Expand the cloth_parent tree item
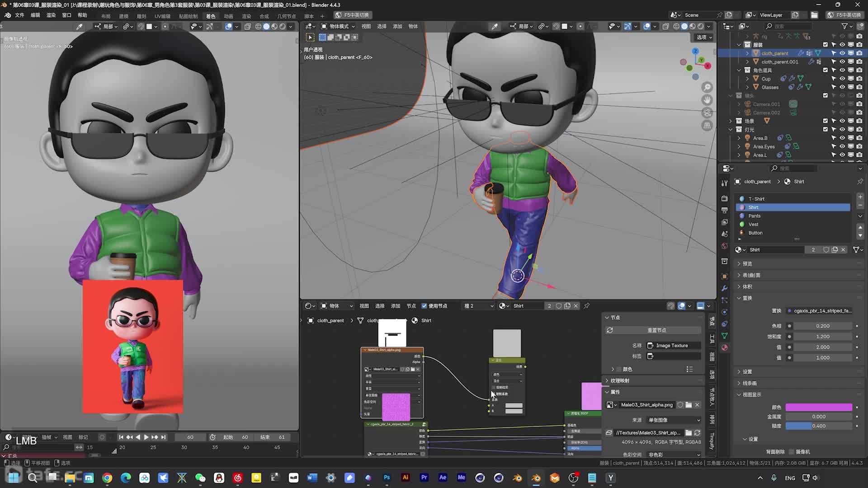The width and height of the screenshot is (868, 488). [x=747, y=53]
